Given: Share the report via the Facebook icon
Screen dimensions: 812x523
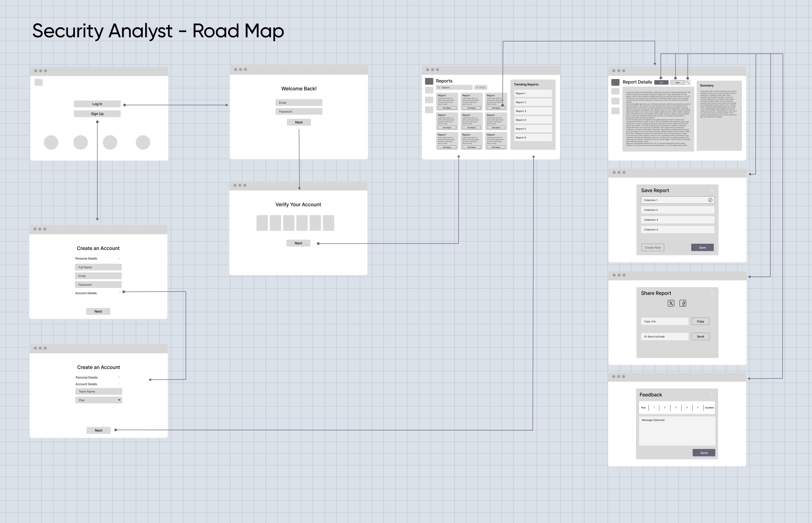Looking at the screenshot, I should (683, 303).
